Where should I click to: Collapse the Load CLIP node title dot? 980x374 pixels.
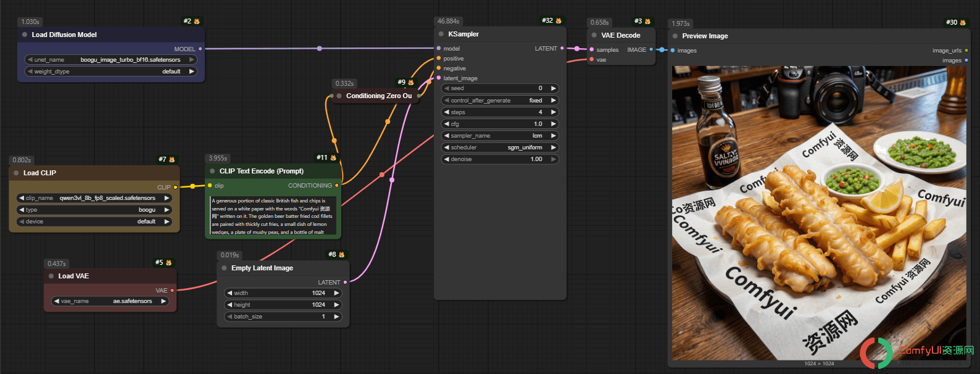(16, 173)
